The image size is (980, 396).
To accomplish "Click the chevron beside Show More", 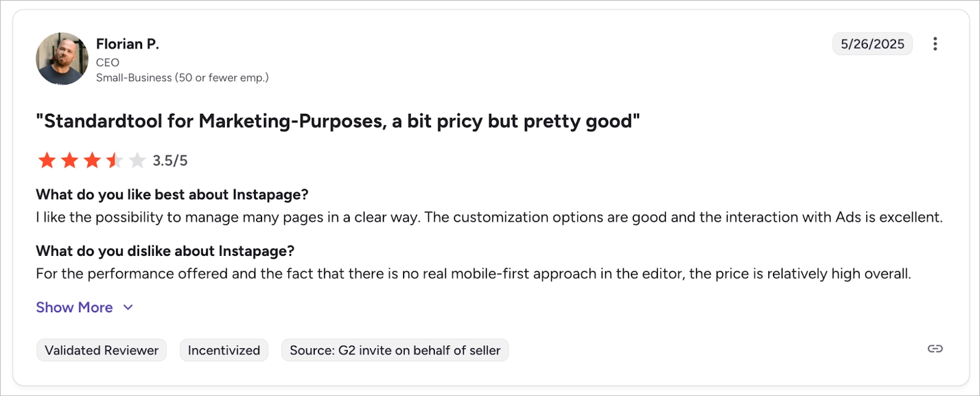I will coord(128,307).
